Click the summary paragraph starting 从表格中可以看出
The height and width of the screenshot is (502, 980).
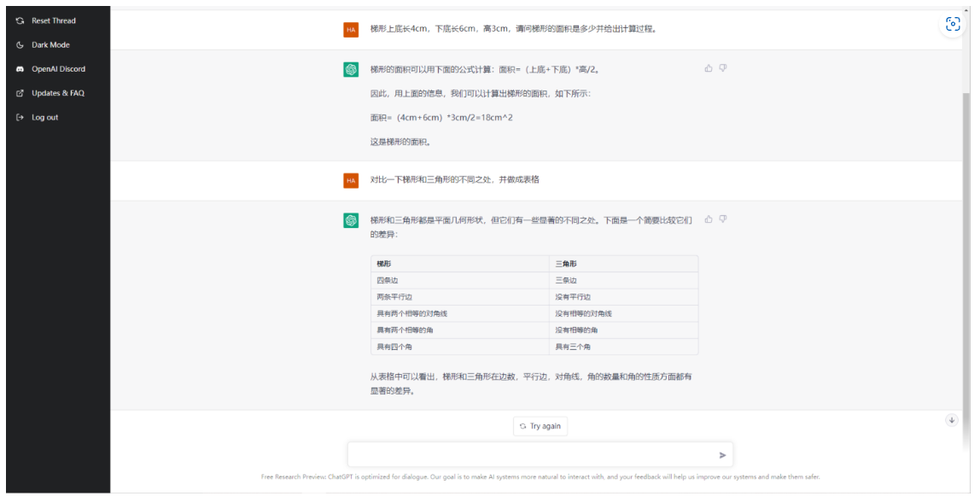[531, 384]
